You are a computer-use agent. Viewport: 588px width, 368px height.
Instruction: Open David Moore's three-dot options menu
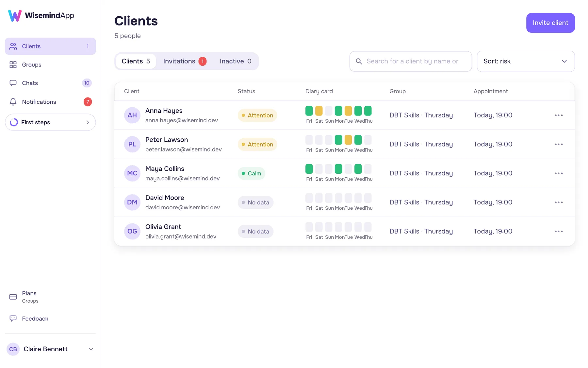pyautogui.click(x=559, y=202)
